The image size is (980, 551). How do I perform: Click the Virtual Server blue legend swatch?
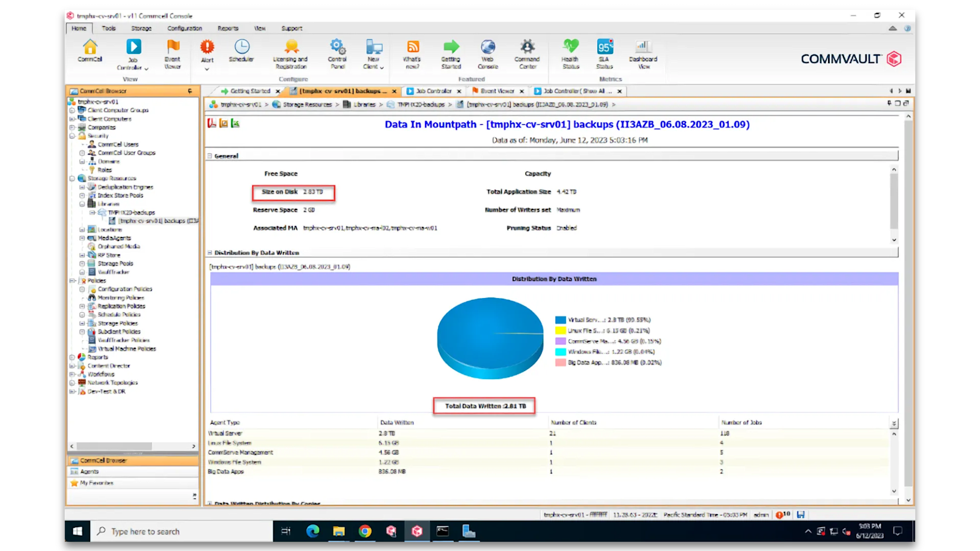pyautogui.click(x=560, y=320)
